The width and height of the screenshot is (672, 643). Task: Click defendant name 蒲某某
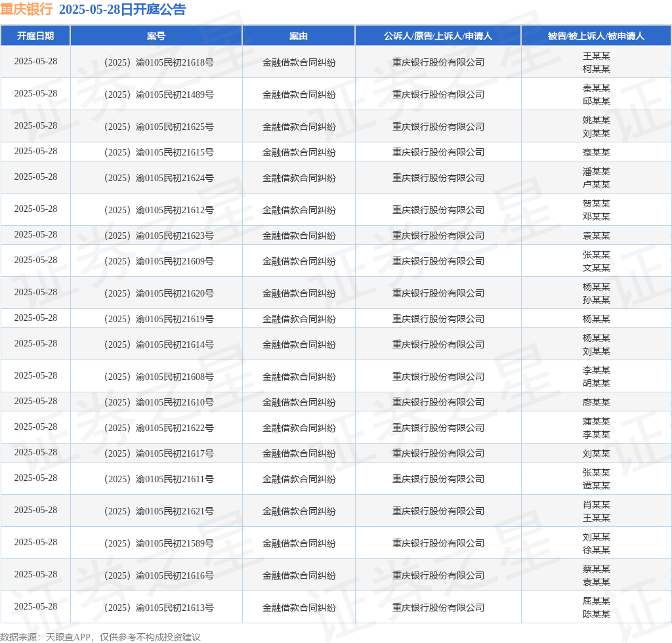tap(596, 421)
